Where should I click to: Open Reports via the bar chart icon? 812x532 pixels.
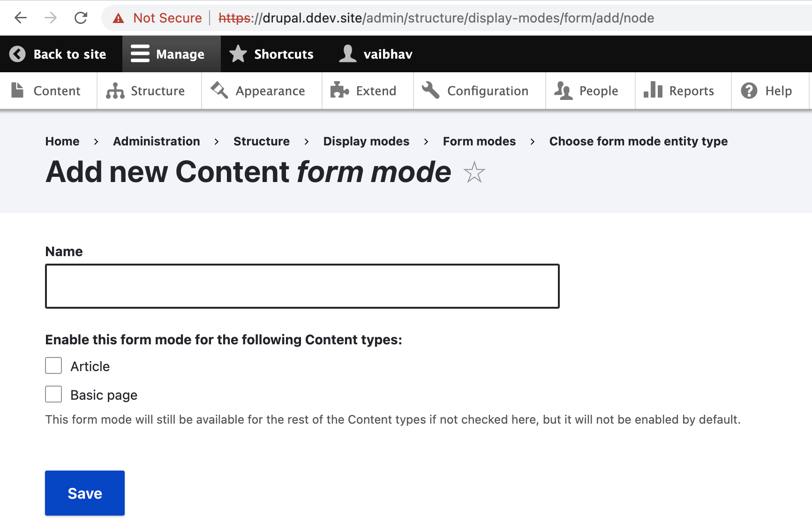click(653, 91)
